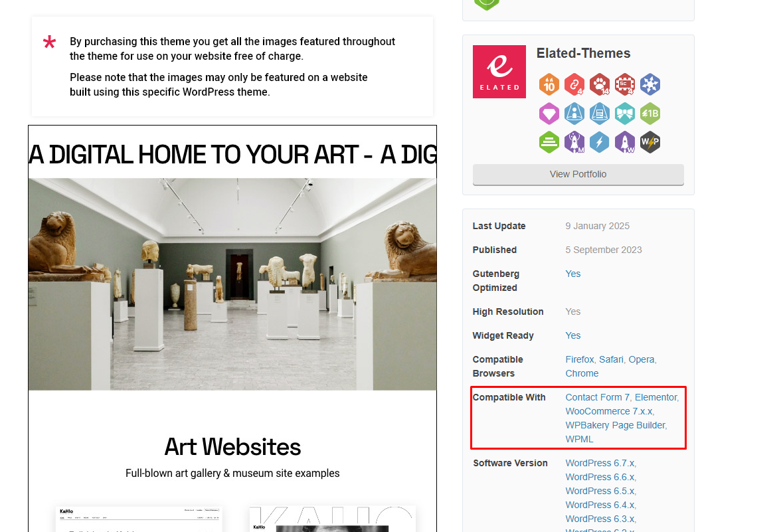The image size is (783, 532).
Task: Click the red paw-print '14' badge
Action: [x=599, y=84]
